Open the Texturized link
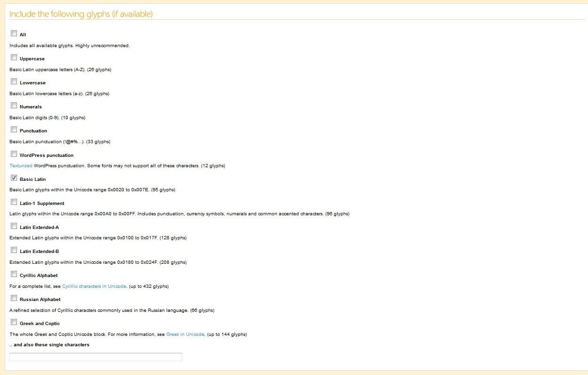This screenshot has height=375, width=588. (21, 166)
